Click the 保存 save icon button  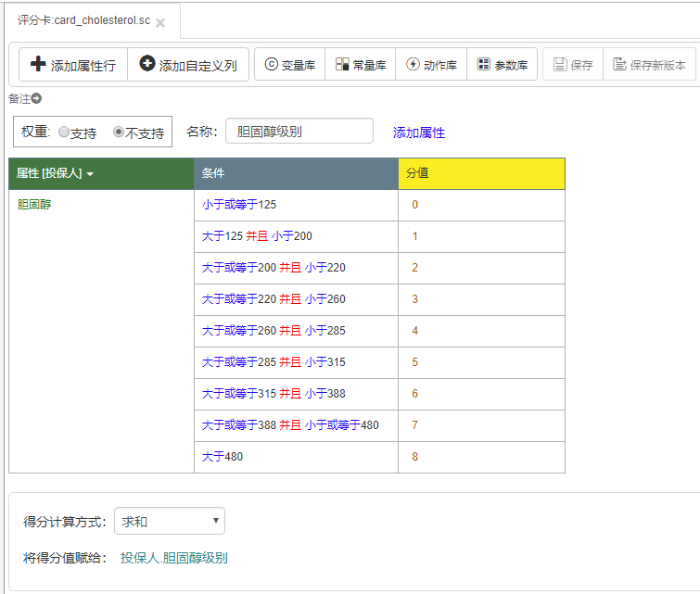coord(572,65)
